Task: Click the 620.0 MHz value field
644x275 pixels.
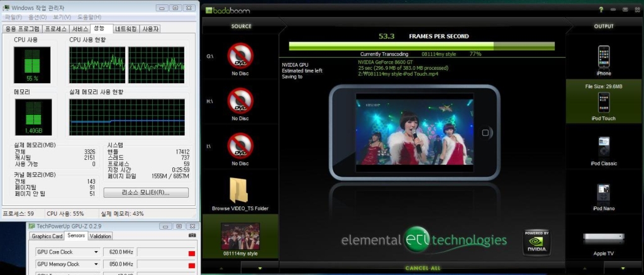Action: click(x=119, y=252)
